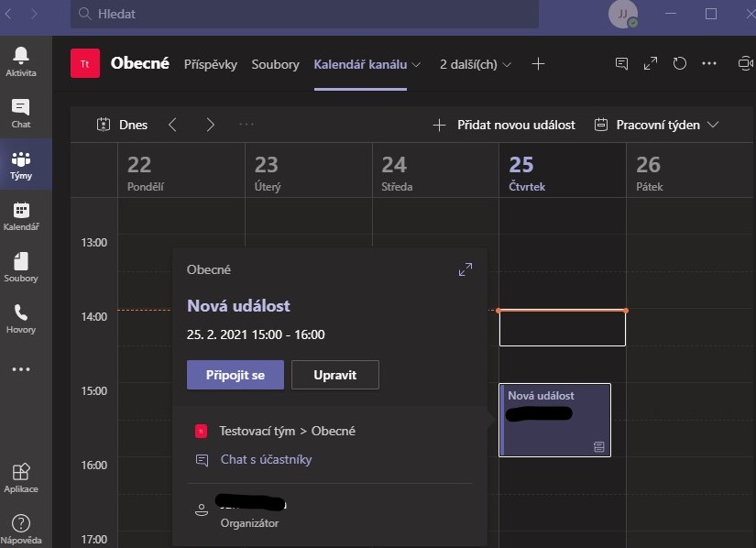Open the Kalendář sidebar item

(21, 216)
